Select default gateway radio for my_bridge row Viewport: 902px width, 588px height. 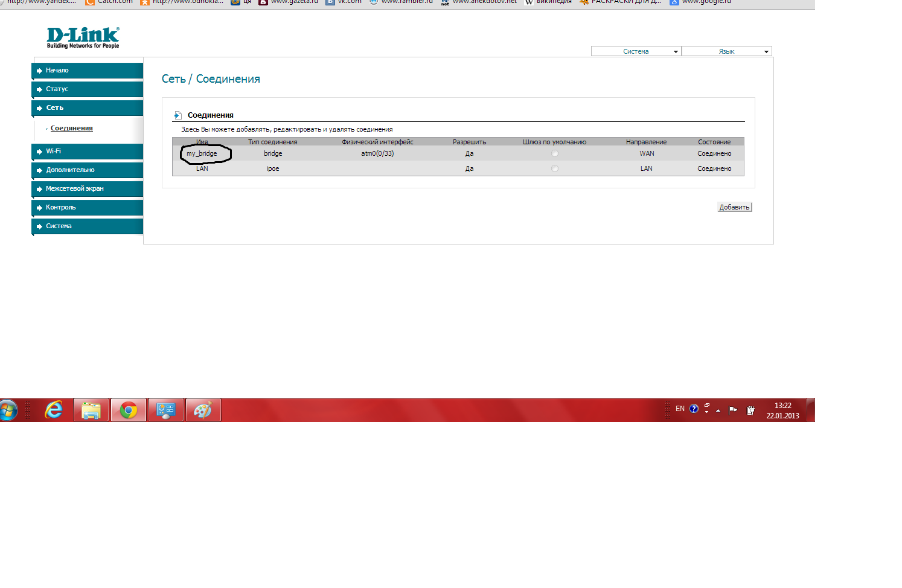click(x=555, y=154)
